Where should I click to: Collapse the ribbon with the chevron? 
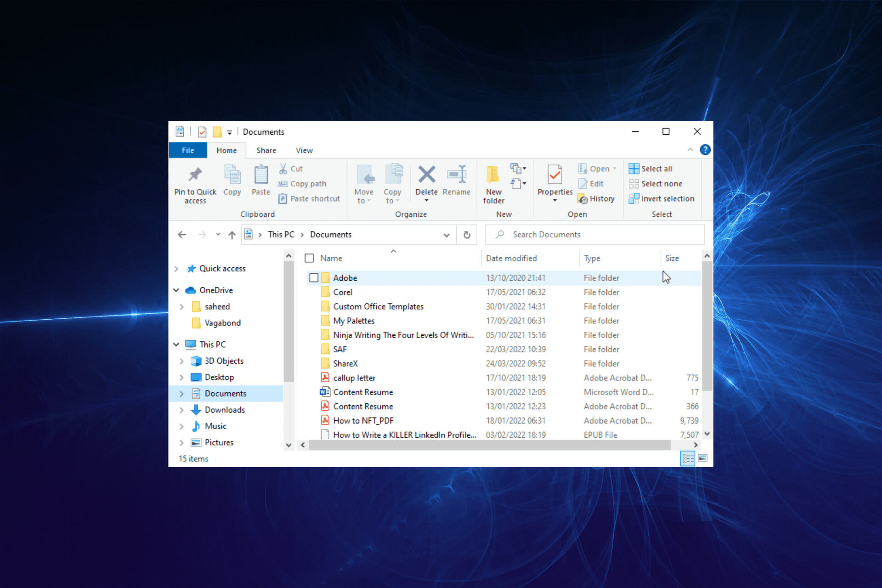(x=690, y=150)
